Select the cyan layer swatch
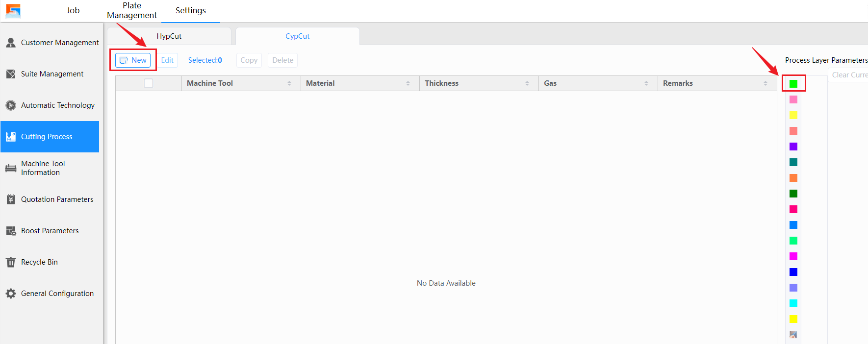This screenshot has width=868, height=344. [793, 303]
